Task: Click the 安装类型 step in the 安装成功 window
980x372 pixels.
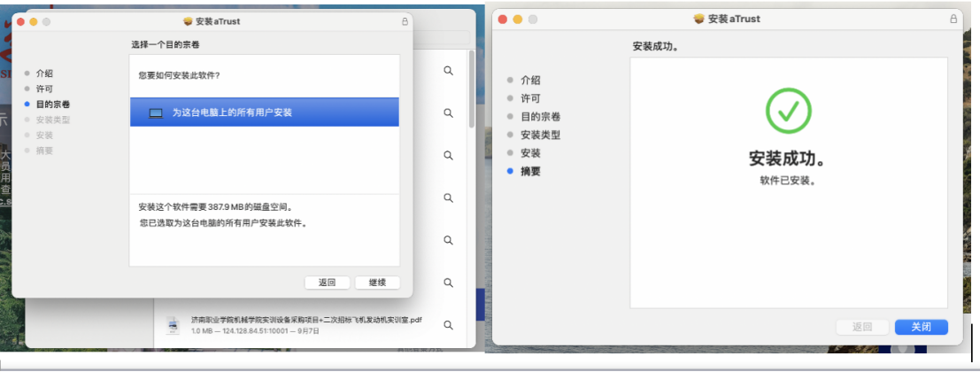Action: coord(541,135)
